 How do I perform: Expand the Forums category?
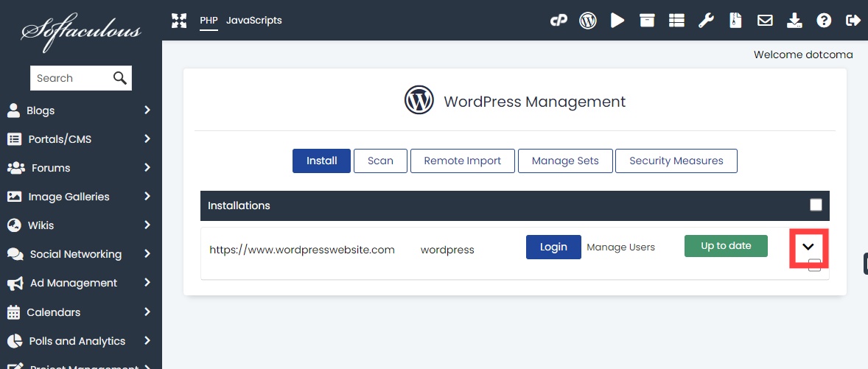click(80, 168)
